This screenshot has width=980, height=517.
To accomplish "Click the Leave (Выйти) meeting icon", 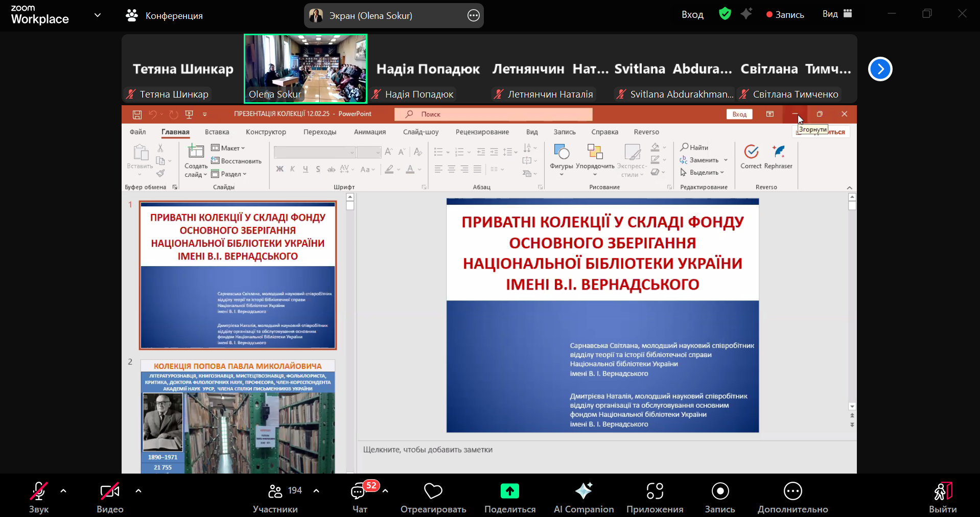I will pos(943,491).
